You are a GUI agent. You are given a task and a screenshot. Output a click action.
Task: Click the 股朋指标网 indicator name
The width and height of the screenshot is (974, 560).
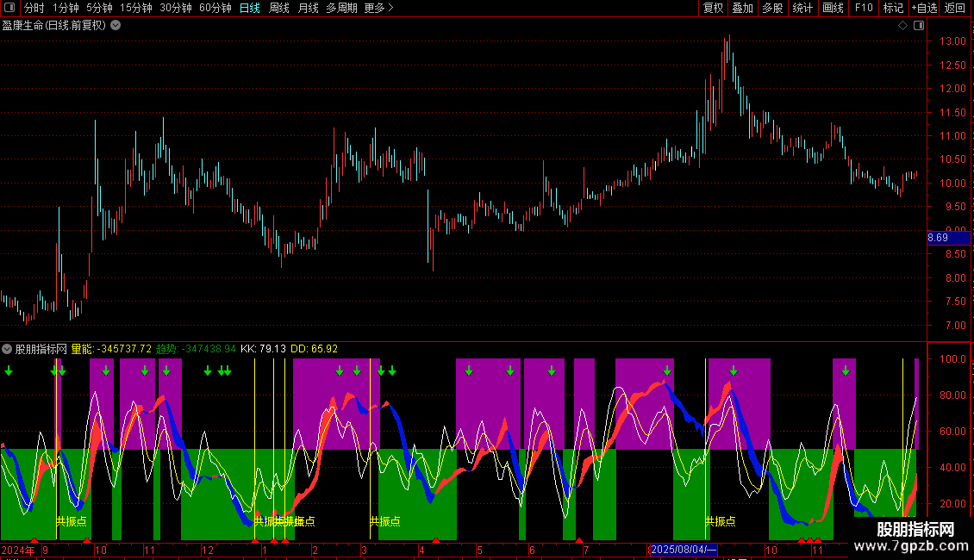tap(41, 349)
